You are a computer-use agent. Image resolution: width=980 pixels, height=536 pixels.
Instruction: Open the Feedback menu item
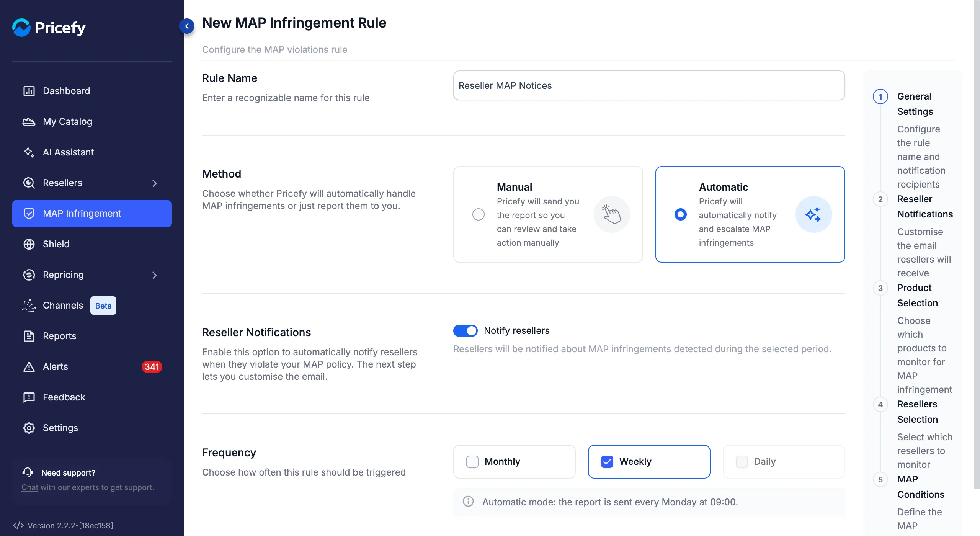pyautogui.click(x=92, y=397)
